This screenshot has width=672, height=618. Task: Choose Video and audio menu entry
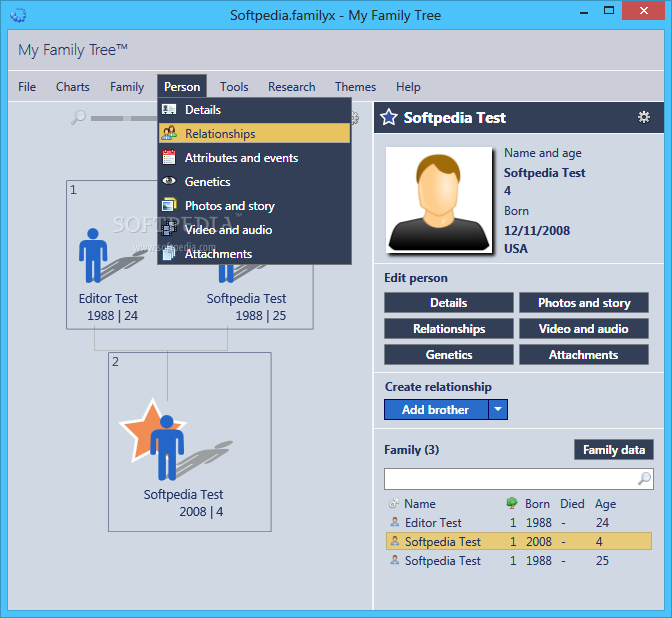(x=255, y=229)
